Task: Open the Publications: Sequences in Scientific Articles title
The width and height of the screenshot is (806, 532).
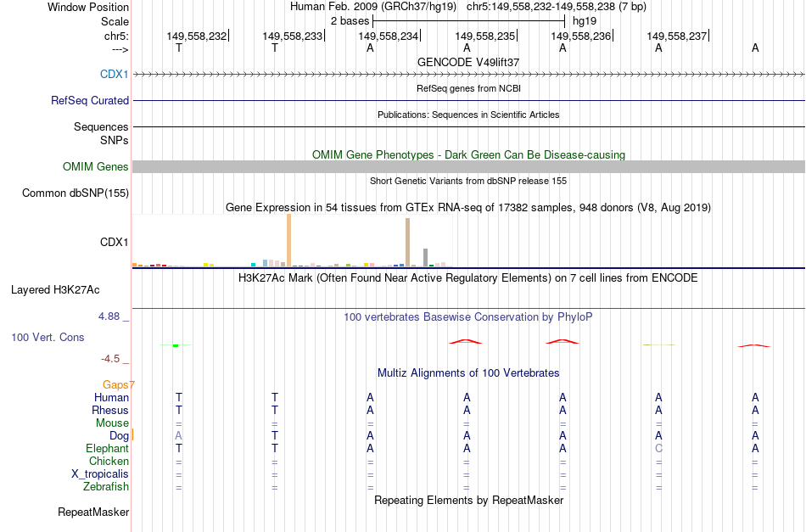Action: coord(468,115)
